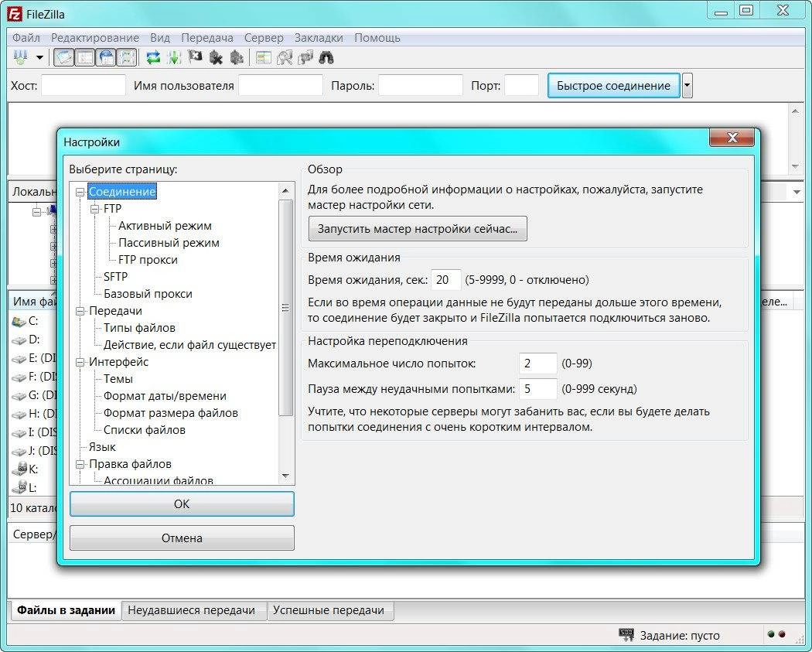Click the cancel current operation flag icon

click(x=195, y=57)
